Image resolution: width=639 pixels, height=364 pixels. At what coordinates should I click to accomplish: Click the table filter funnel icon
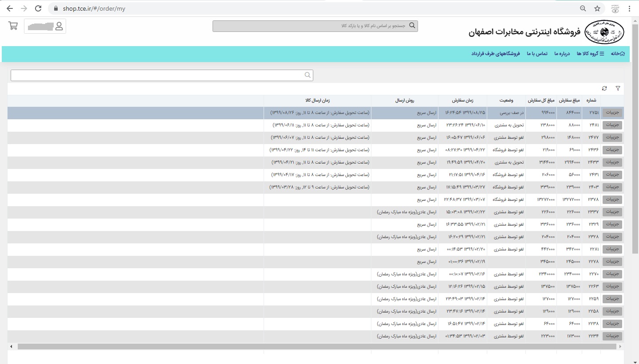[x=618, y=89]
